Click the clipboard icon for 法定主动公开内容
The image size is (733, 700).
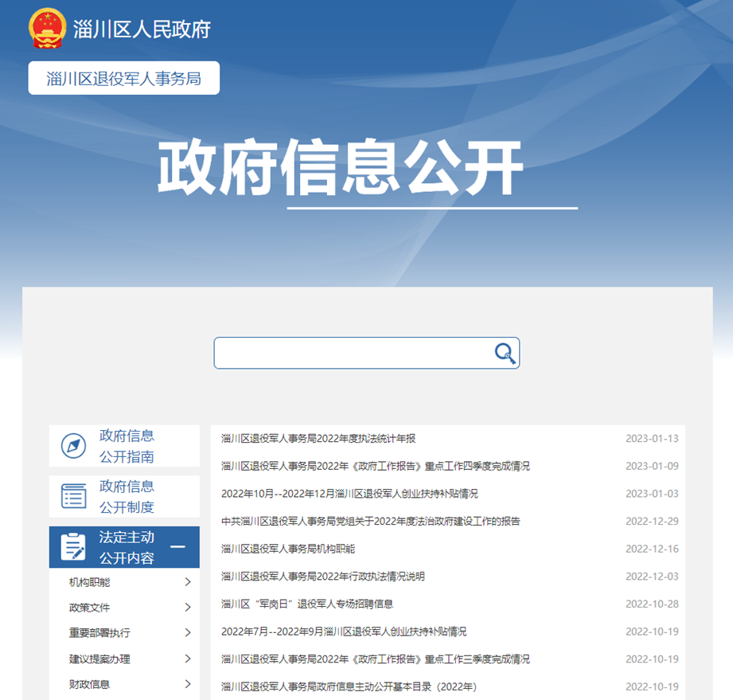click(x=74, y=547)
